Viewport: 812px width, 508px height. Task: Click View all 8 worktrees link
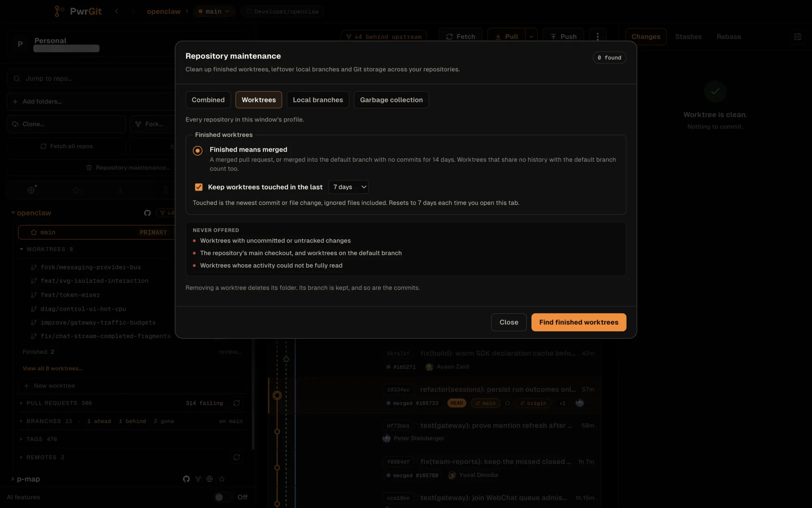coord(52,368)
